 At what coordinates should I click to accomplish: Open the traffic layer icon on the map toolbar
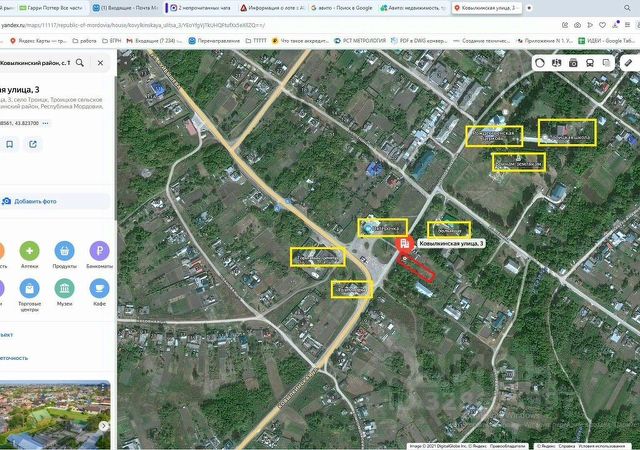click(x=540, y=62)
